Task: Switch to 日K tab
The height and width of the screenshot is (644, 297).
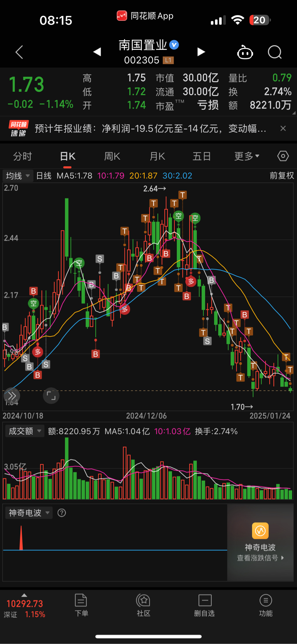Action: (68, 156)
